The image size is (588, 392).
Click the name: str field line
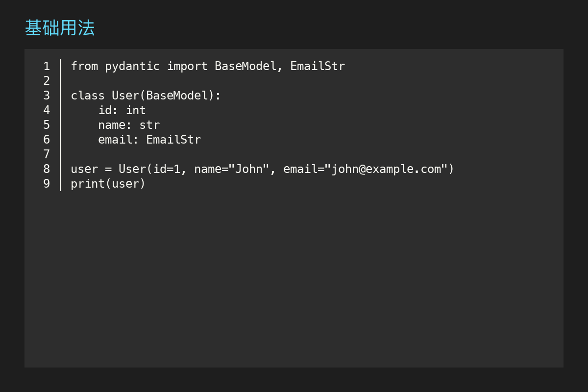(x=129, y=125)
